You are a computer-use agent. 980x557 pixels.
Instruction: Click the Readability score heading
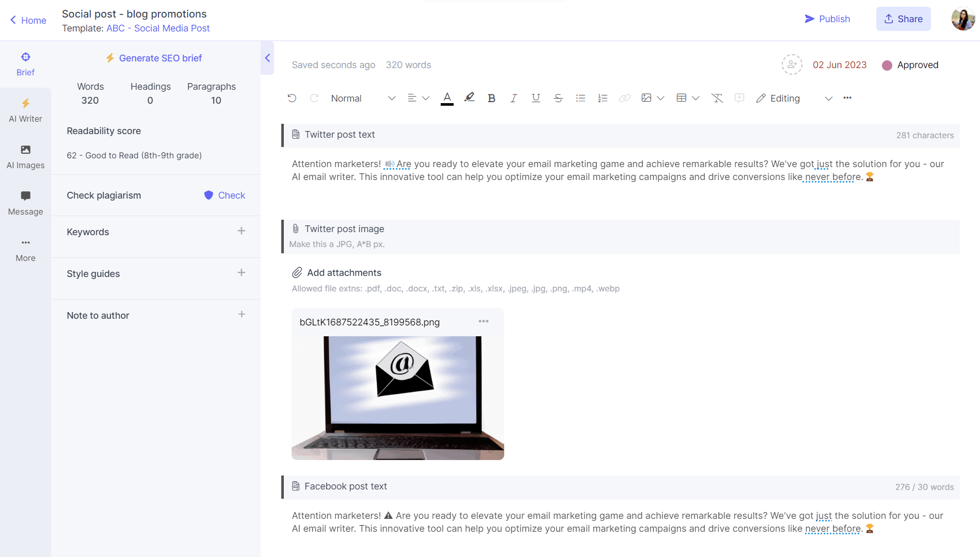(x=104, y=131)
